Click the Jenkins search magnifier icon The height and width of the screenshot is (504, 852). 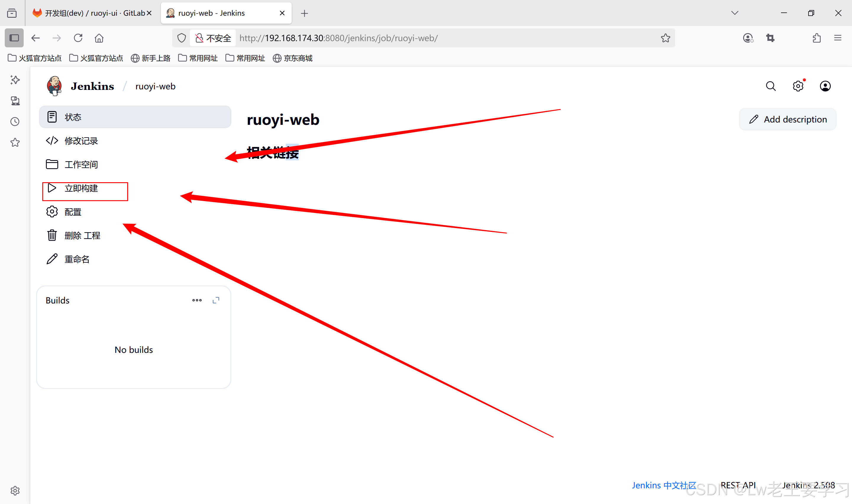pos(771,86)
